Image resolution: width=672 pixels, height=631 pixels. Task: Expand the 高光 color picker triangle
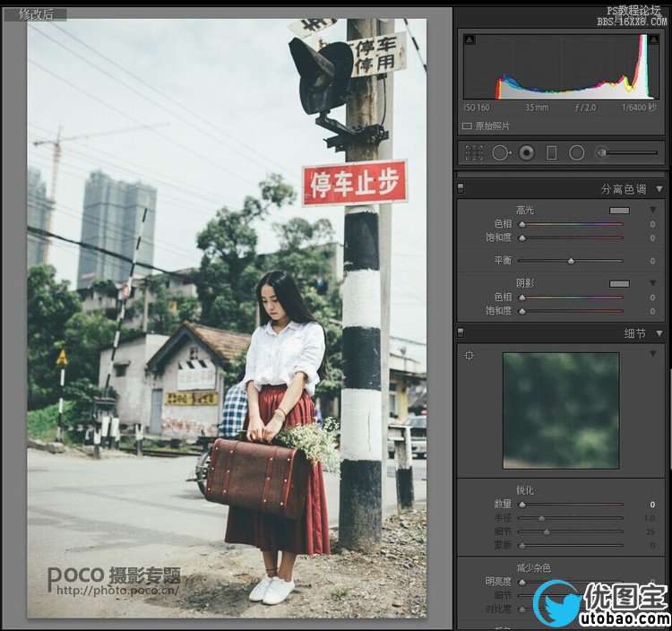pyautogui.click(x=652, y=210)
